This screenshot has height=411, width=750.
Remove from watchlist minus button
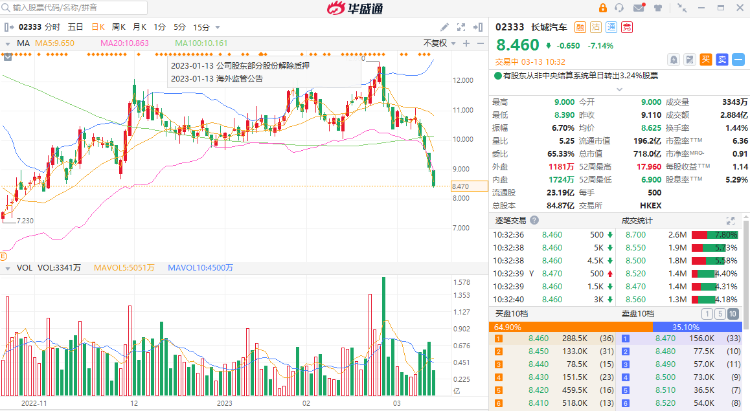coord(739,60)
